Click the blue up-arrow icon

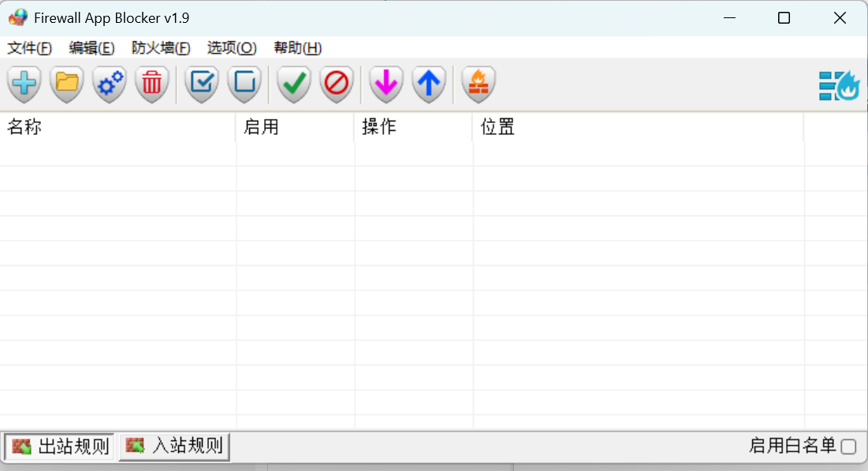pos(428,84)
